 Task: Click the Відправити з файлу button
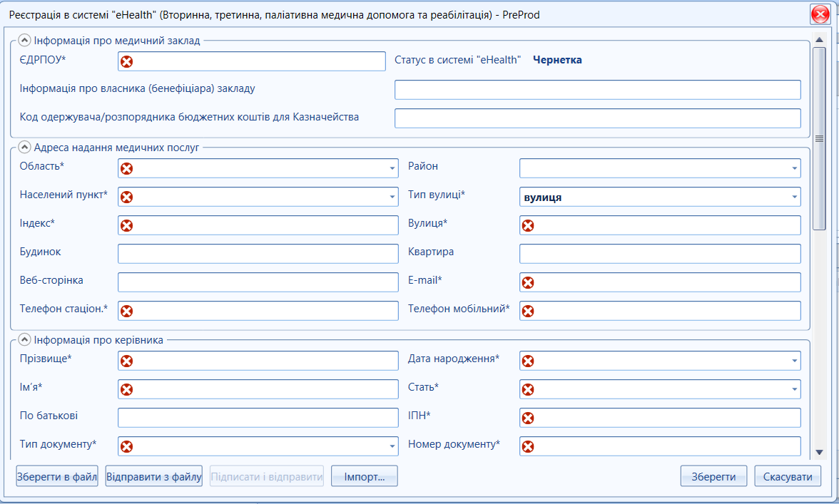pyautogui.click(x=154, y=476)
